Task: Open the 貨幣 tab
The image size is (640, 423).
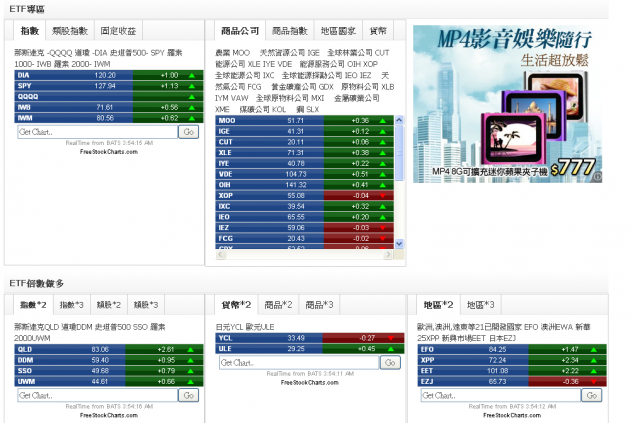Action: coord(378,31)
